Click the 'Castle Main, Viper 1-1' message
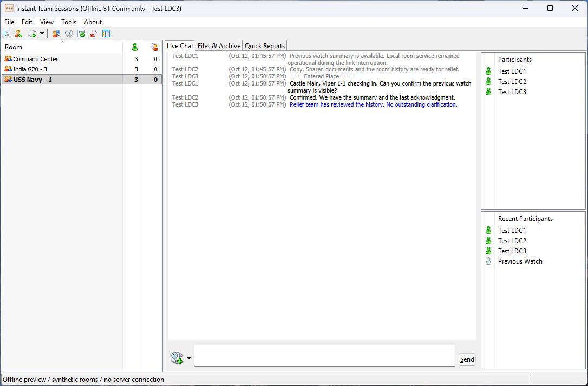The width and height of the screenshot is (588, 386). 380,87
